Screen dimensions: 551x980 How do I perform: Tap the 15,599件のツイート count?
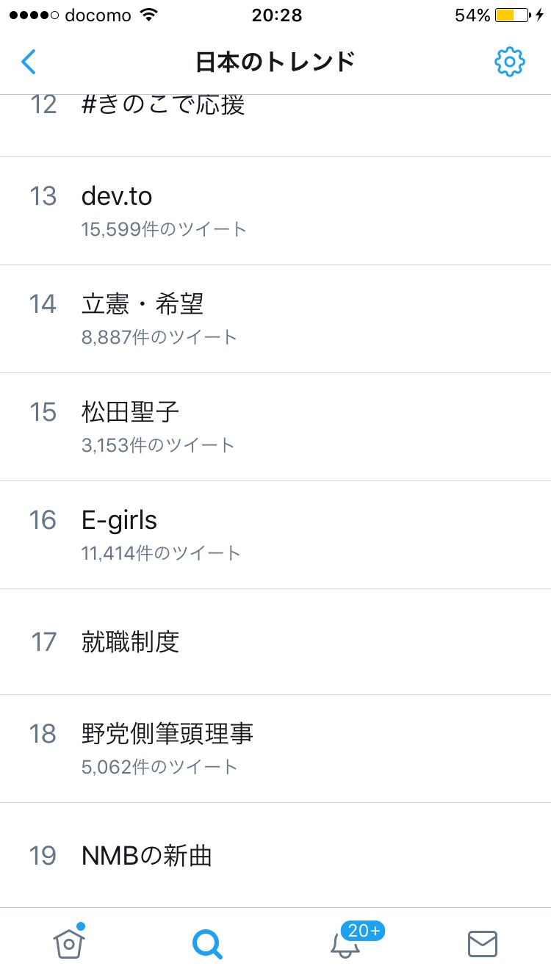pos(164,229)
